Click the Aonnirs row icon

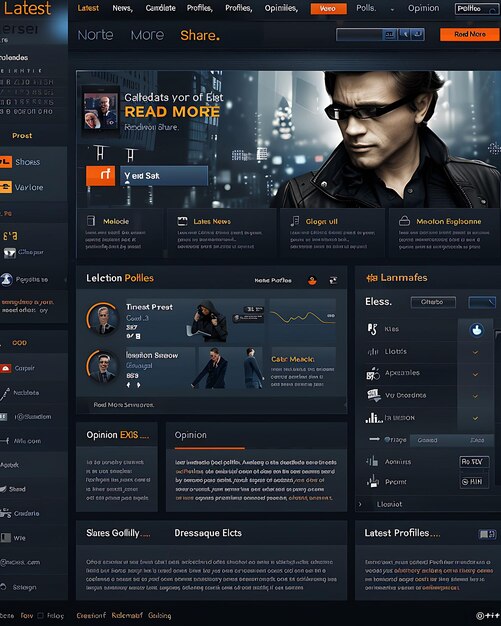coord(372,461)
